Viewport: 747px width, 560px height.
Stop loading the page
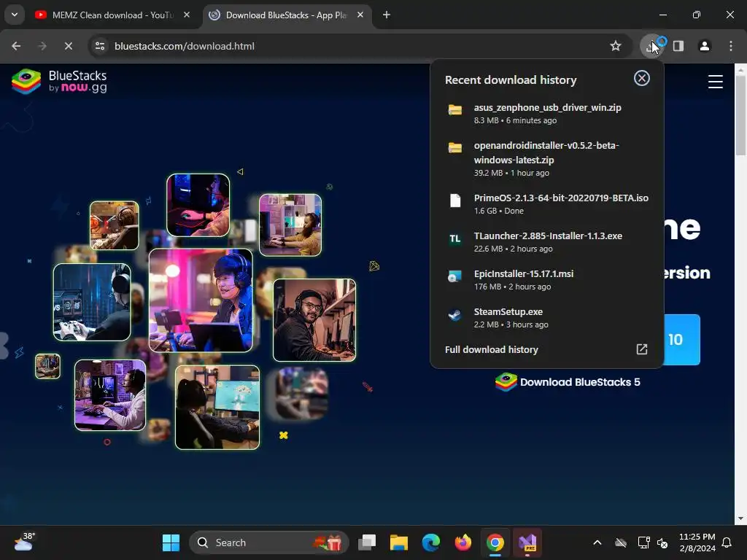(69, 46)
